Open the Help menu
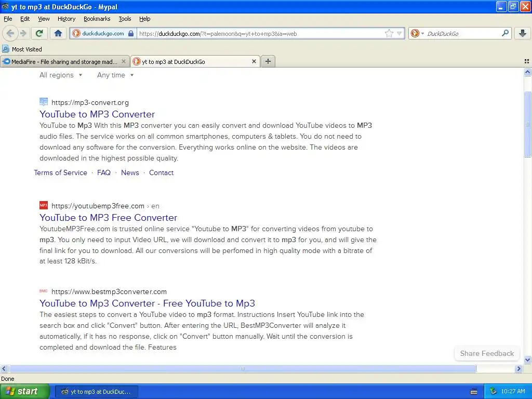The height and width of the screenshot is (399, 532). point(144,19)
